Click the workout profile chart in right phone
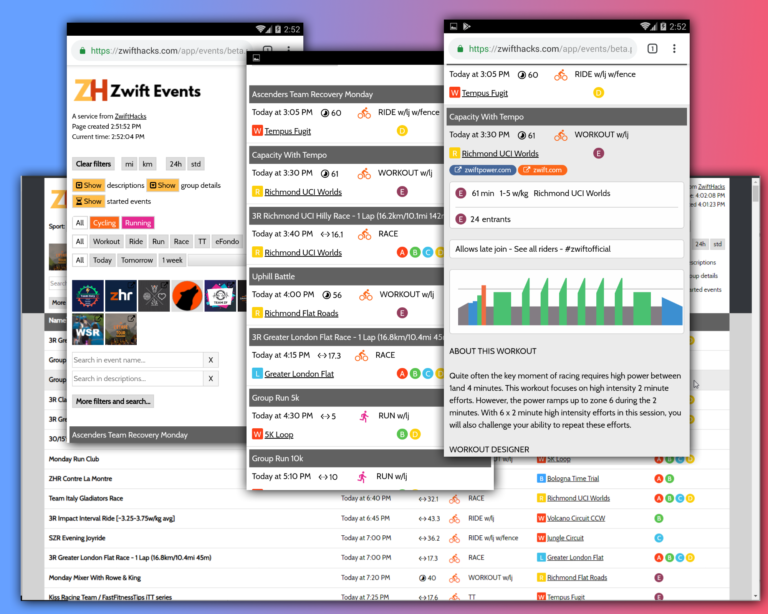Image resolution: width=768 pixels, height=614 pixels. (567, 301)
